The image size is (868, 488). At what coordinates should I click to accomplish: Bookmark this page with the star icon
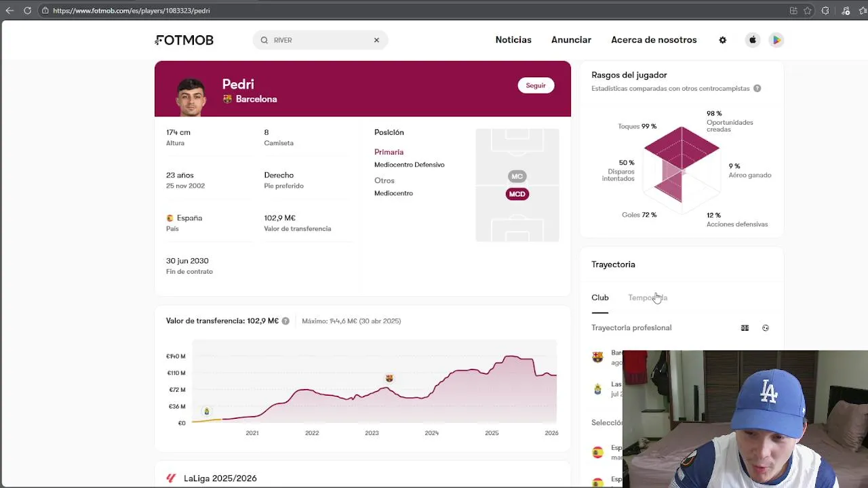point(808,11)
